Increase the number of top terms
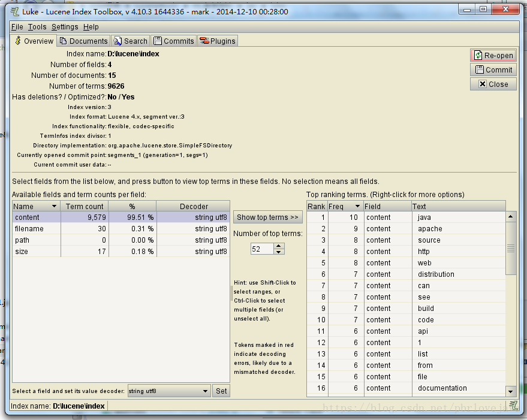This screenshot has height=420, width=527. point(279,246)
